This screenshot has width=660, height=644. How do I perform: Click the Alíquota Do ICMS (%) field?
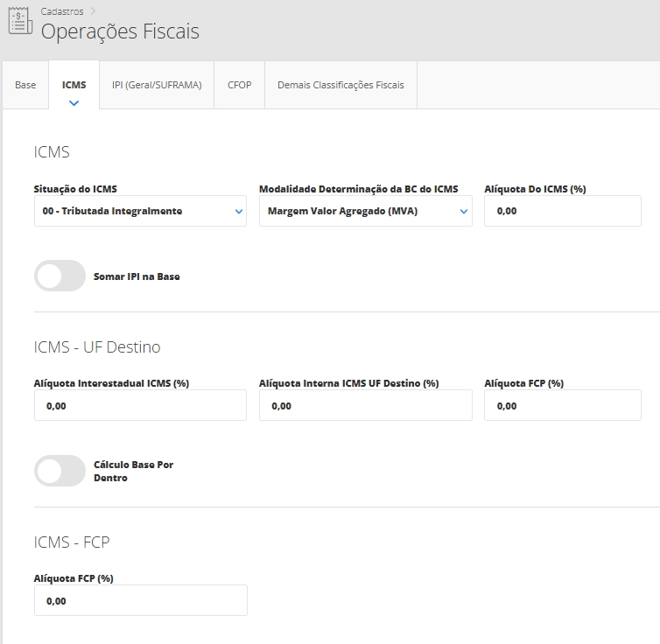[x=562, y=211]
